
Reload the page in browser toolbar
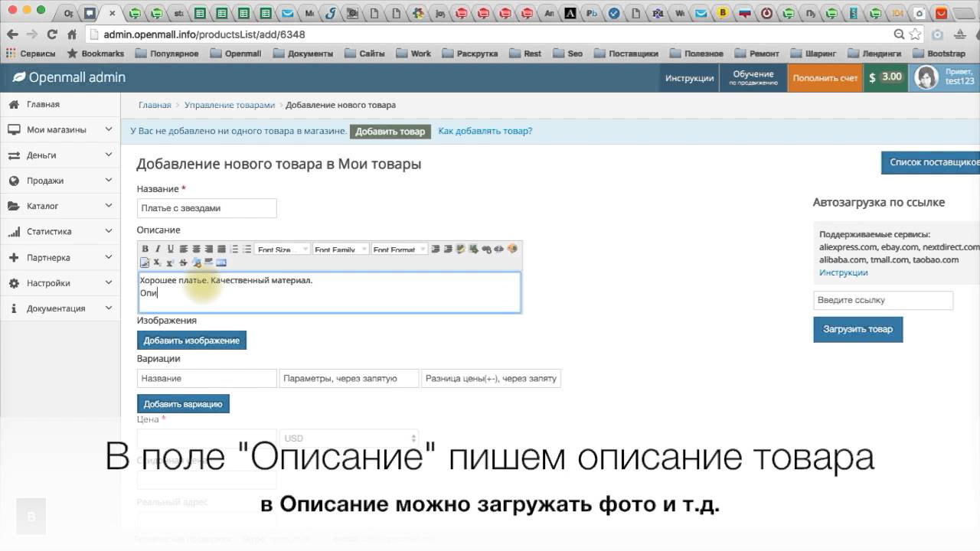(52, 34)
